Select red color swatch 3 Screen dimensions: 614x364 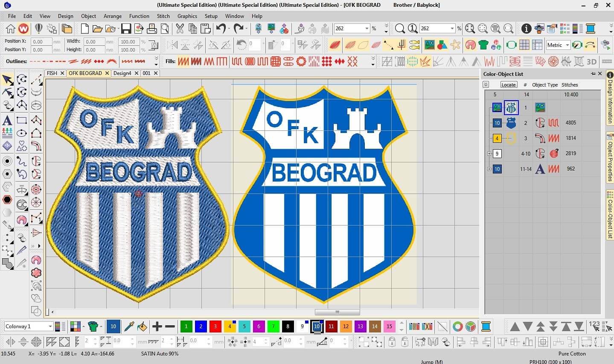click(x=215, y=327)
